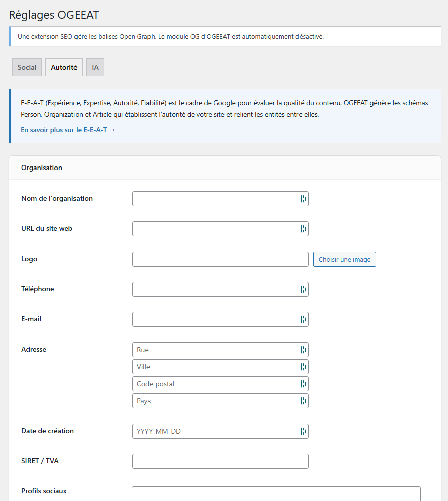Click the autofill icon in the Téléphone field
This screenshot has width=448, height=501.
coord(303,289)
